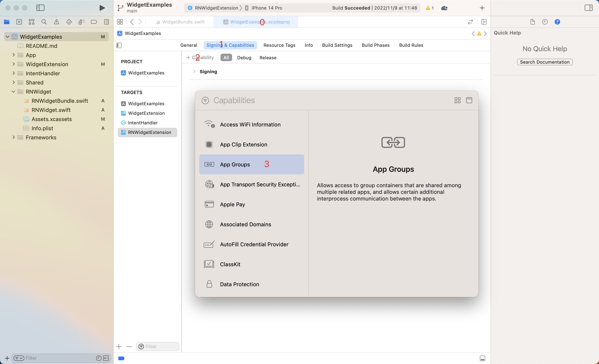Screen dimensions: 599x364
Task: Select the Apple Pay capability
Action: coord(252,204)
